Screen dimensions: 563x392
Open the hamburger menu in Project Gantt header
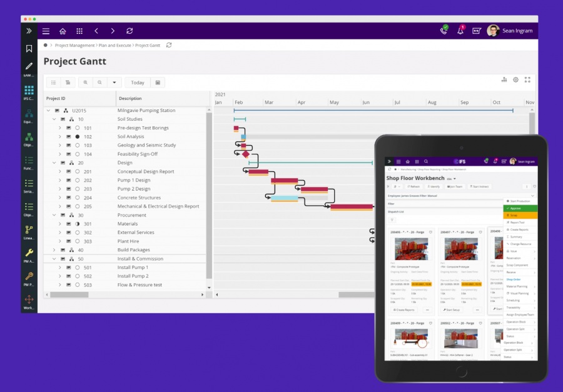click(x=46, y=31)
